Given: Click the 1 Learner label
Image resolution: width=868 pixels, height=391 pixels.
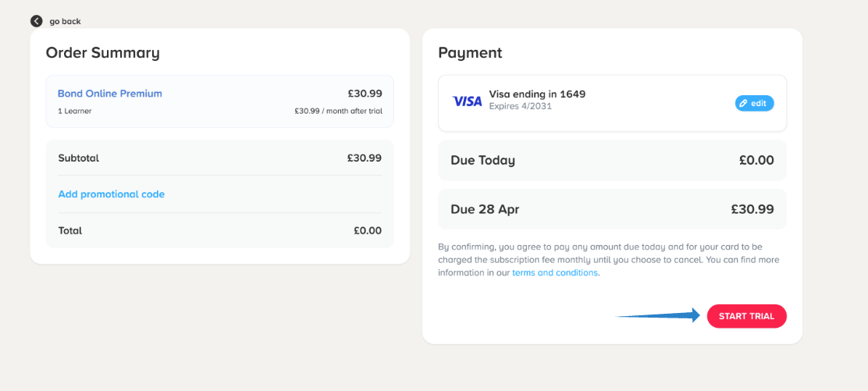Looking at the screenshot, I should pyautogui.click(x=75, y=111).
